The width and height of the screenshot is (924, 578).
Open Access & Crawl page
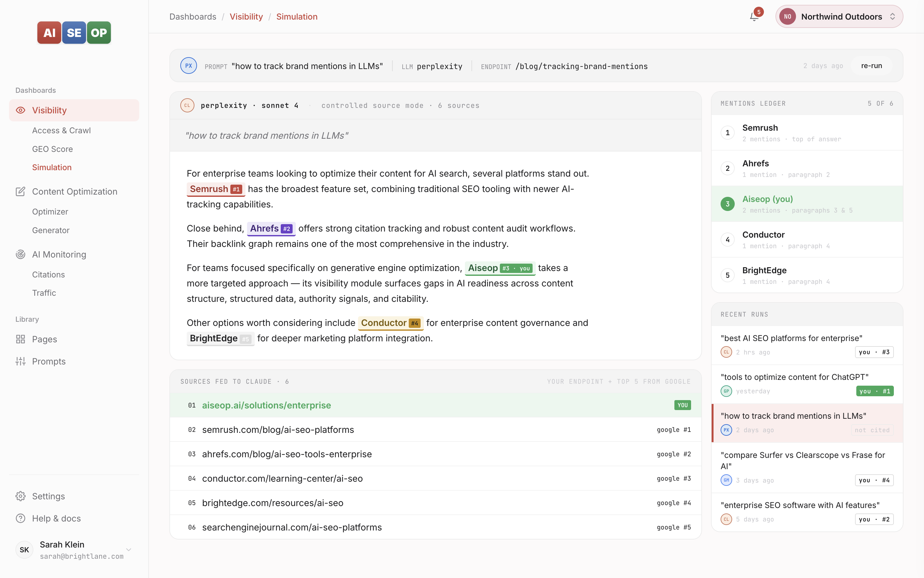pos(62,130)
